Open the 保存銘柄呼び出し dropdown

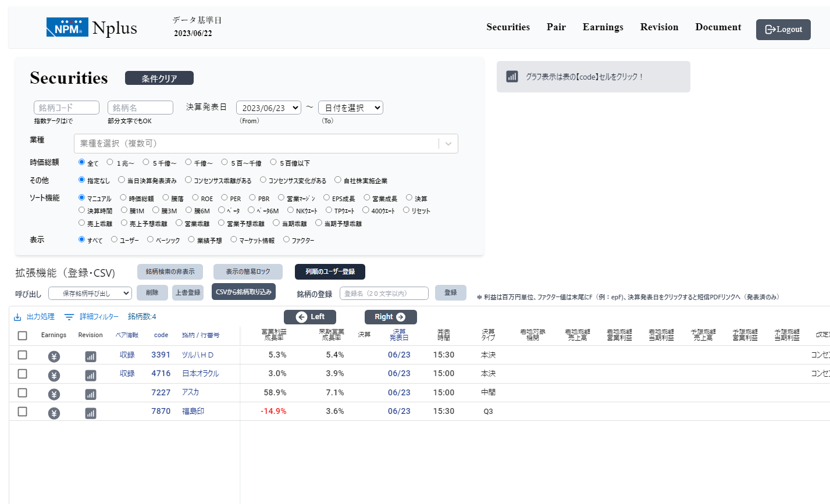90,294
